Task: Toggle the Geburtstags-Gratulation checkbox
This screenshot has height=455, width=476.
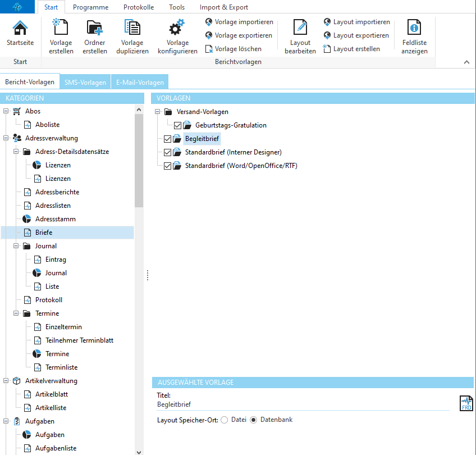Action: tap(177, 125)
